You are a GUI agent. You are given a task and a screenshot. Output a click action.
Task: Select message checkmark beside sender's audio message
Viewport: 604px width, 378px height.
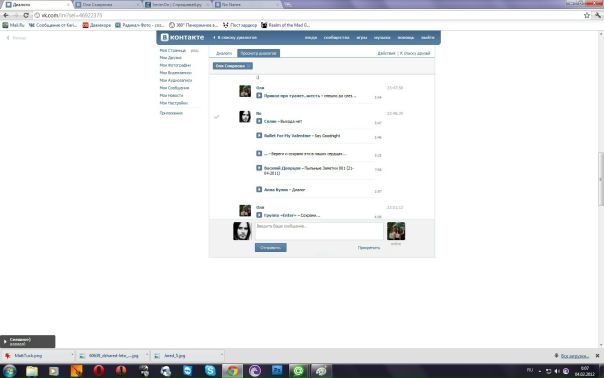click(216, 117)
